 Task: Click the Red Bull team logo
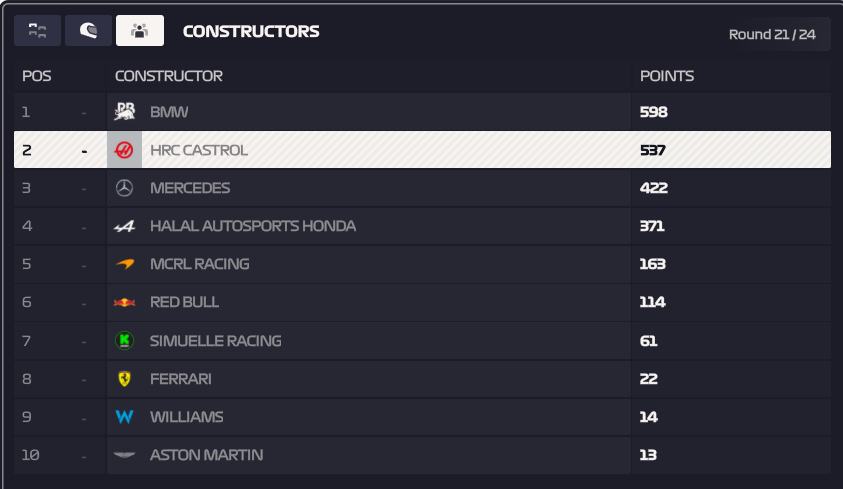124,302
